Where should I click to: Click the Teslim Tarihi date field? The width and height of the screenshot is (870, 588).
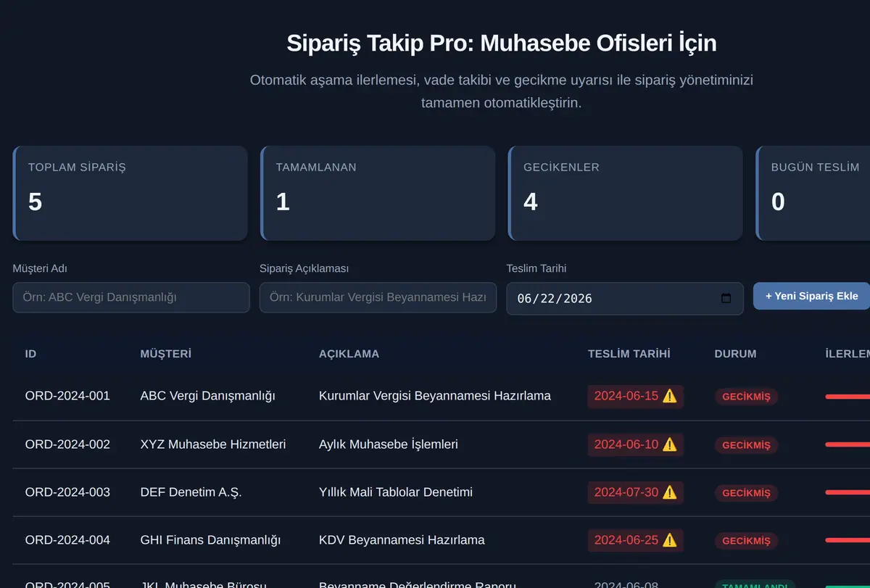coord(625,298)
